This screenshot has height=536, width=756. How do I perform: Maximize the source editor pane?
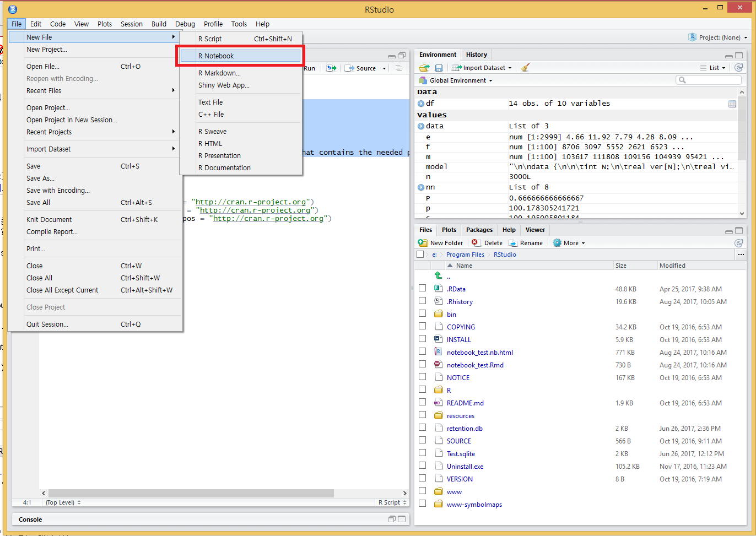(402, 55)
